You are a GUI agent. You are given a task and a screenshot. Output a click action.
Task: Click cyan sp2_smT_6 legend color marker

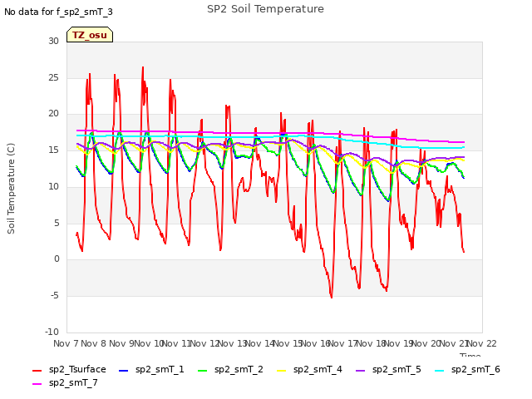pos(440,371)
